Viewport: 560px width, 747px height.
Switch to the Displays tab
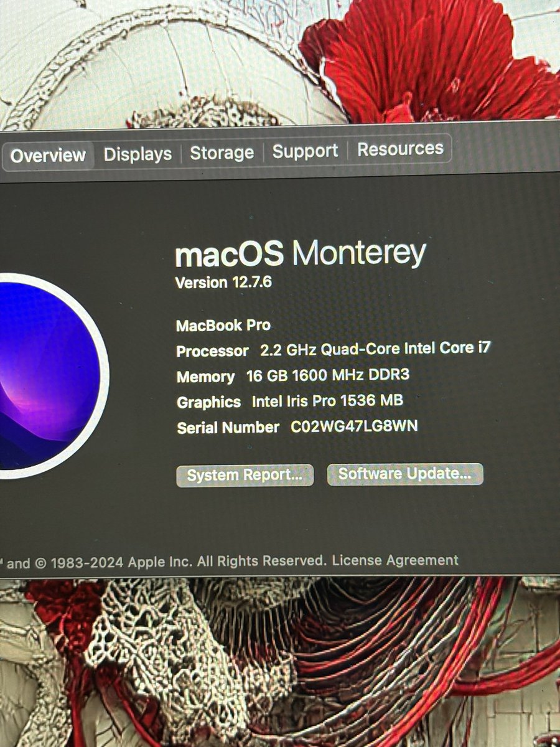pyautogui.click(x=138, y=154)
